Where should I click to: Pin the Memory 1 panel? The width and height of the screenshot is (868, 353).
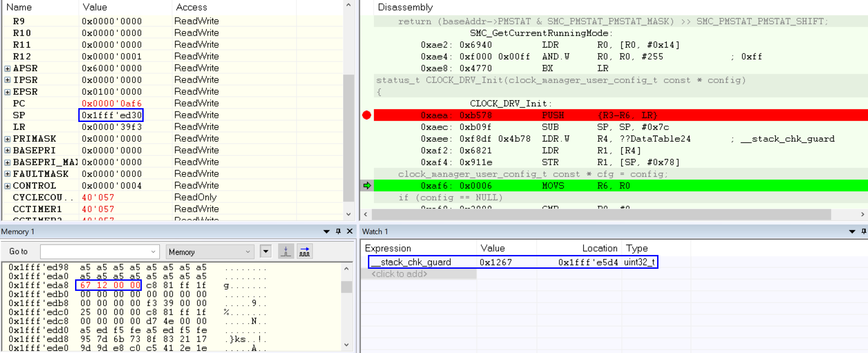[x=338, y=231]
